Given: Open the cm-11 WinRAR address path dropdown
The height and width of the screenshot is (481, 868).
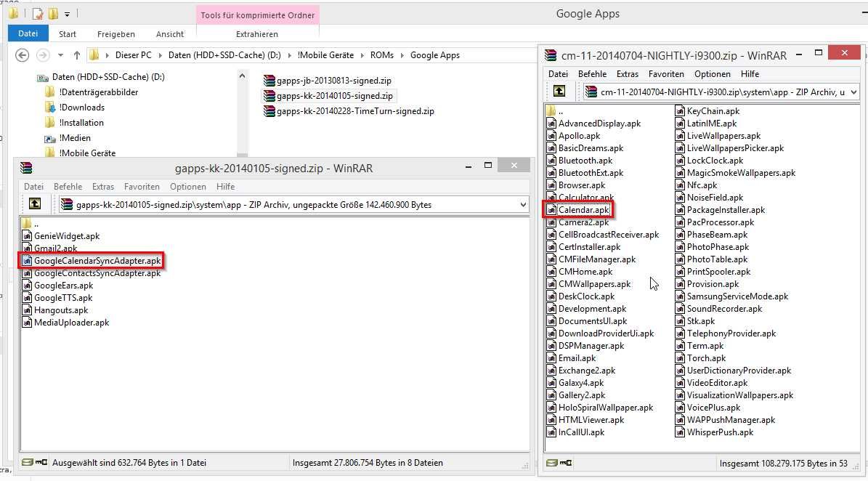Looking at the screenshot, I should pos(853,92).
